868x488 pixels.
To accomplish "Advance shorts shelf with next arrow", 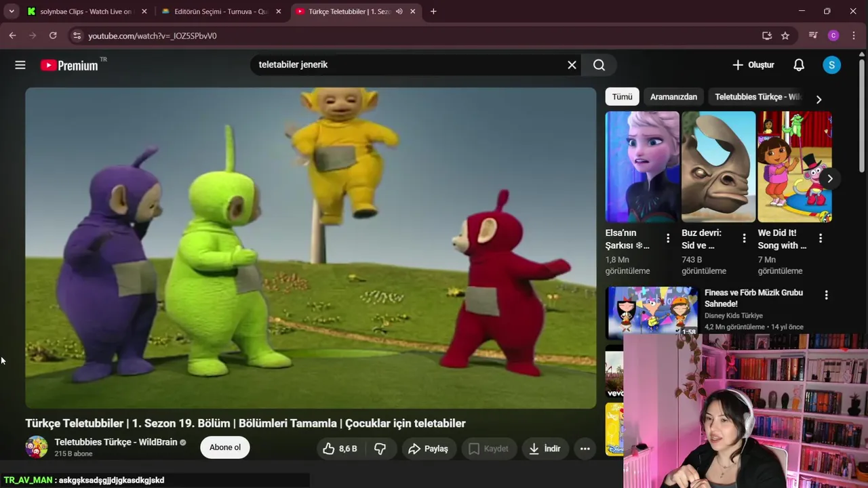I will pos(829,179).
